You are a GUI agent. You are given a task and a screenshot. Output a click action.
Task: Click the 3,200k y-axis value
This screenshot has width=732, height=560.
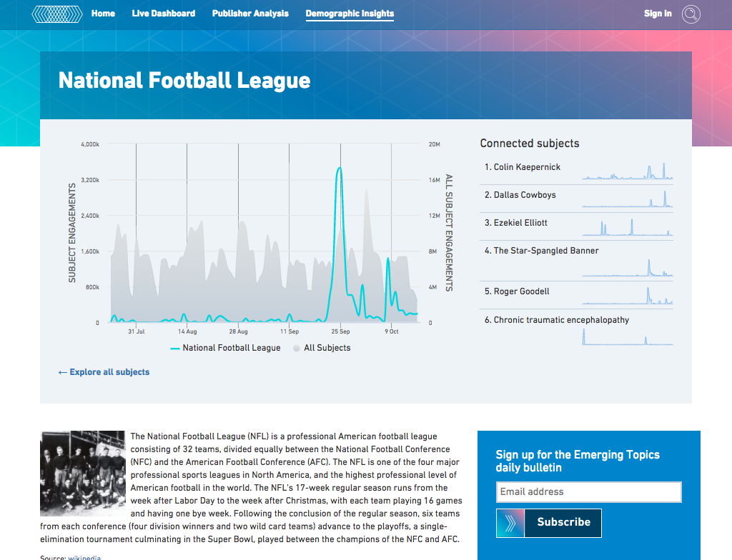90,180
